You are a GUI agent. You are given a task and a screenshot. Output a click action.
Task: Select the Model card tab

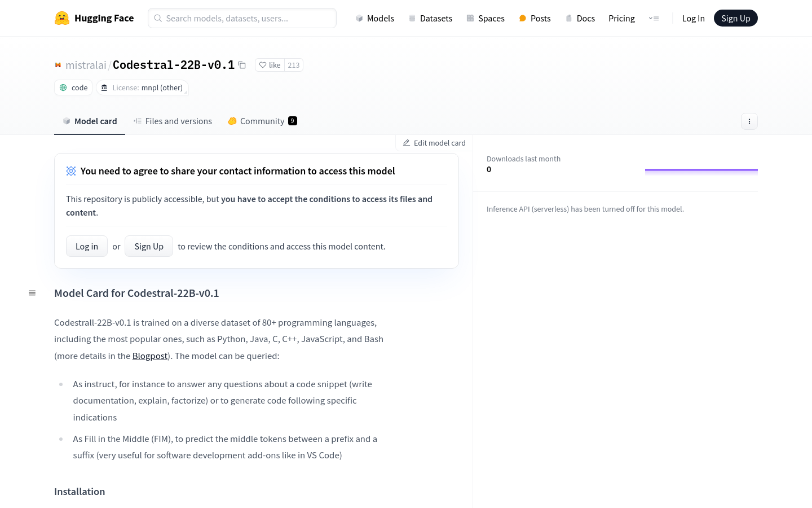point(90,121)
